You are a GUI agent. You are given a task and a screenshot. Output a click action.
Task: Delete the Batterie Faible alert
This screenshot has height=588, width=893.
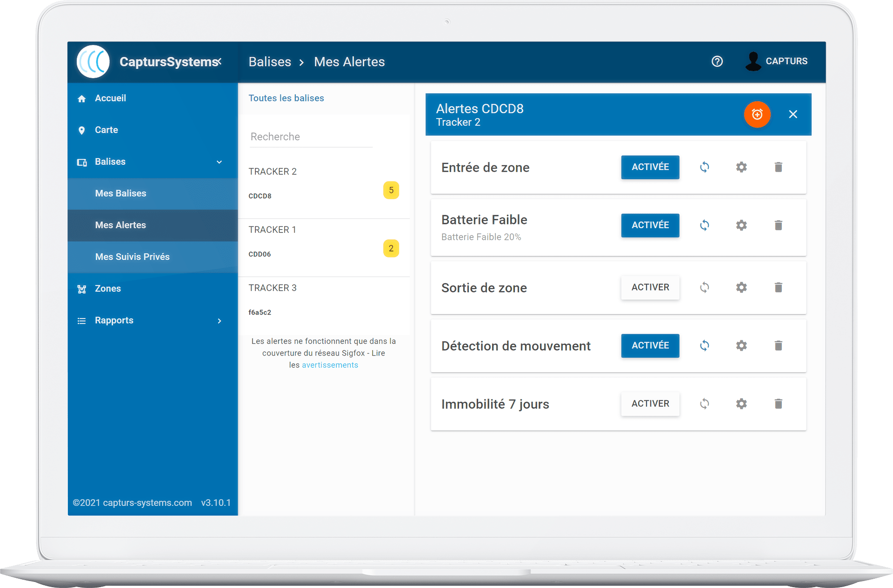click(x=779, y=225)
